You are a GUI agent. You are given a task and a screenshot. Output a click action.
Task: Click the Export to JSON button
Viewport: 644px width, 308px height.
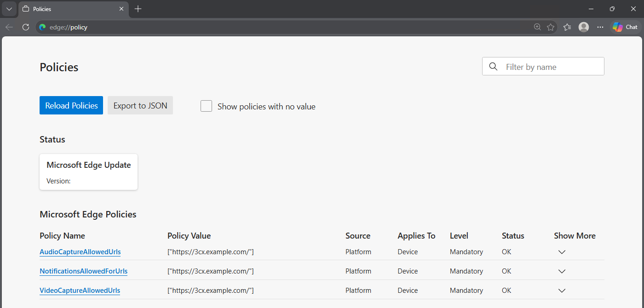pyautogui.click(x=140, y=105)
